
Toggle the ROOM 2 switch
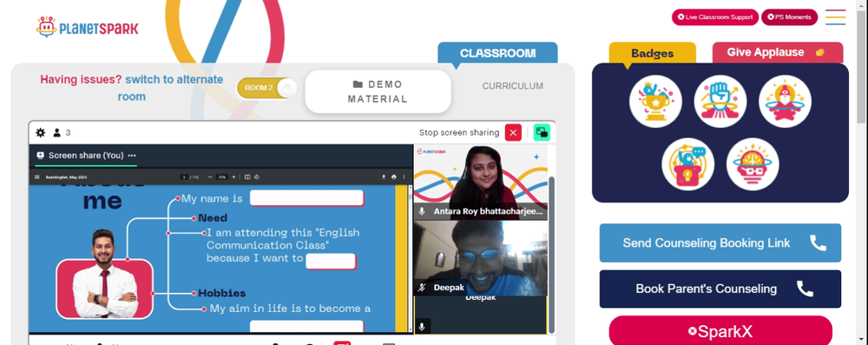point(266,88)
